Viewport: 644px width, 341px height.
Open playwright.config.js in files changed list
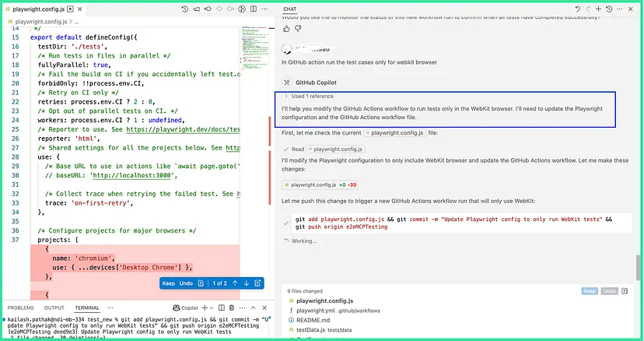click(x=324, y=301)
